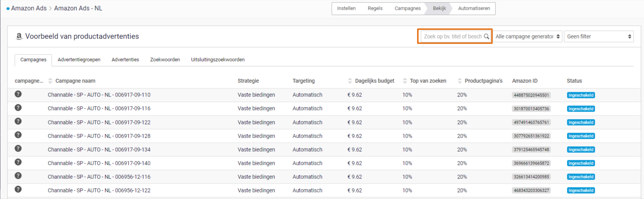The height and width of the screenshot is (199, 644).
Task: Sort by Top van zoeken column arrows
Action: [405, 81]
